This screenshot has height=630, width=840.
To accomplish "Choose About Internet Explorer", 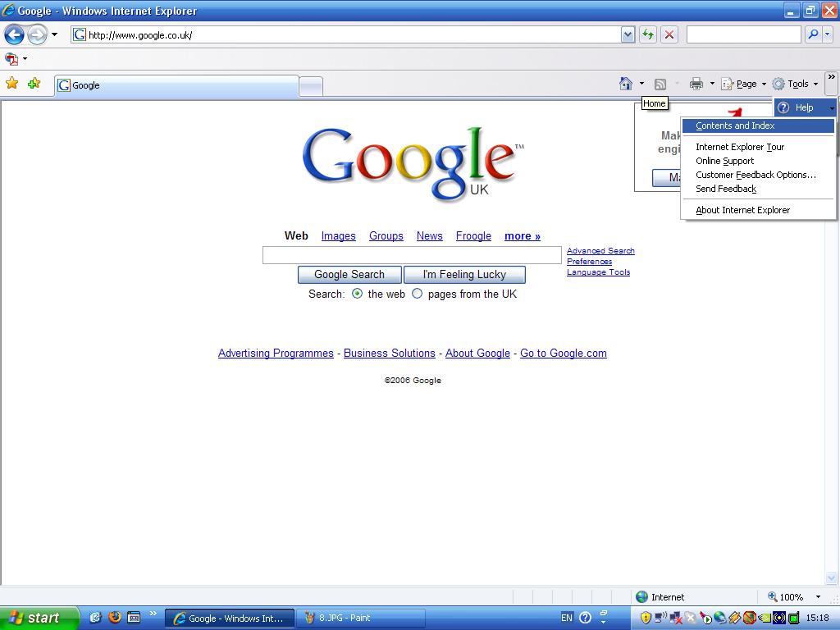I will (757, 210).
